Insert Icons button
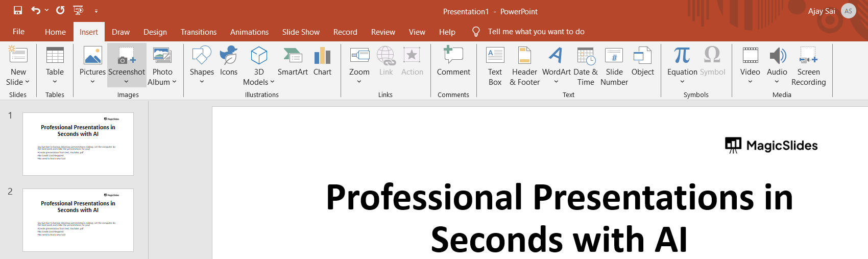This screenshot has width=868, height=259. point(229,61)
